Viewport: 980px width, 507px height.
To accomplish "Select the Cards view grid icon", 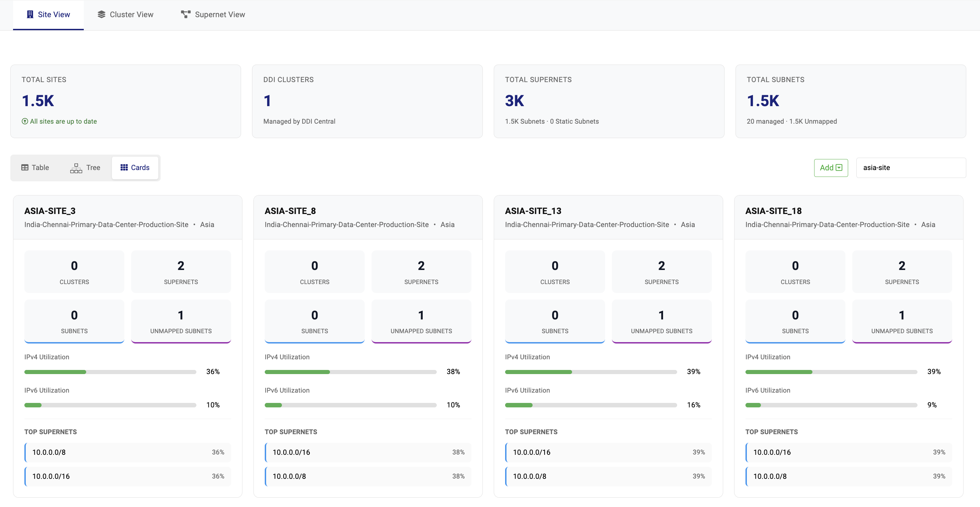I will click(124, 168).
